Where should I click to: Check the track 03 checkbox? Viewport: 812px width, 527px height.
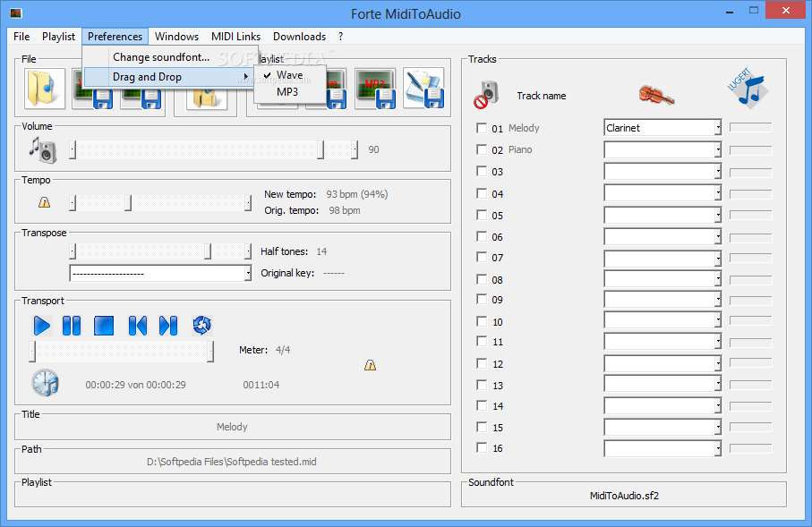[x=482, y=172]
